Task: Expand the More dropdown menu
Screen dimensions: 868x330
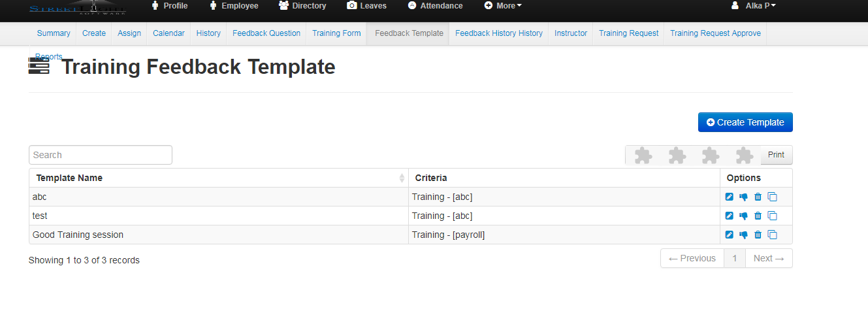Action: [x=503, y=6]
